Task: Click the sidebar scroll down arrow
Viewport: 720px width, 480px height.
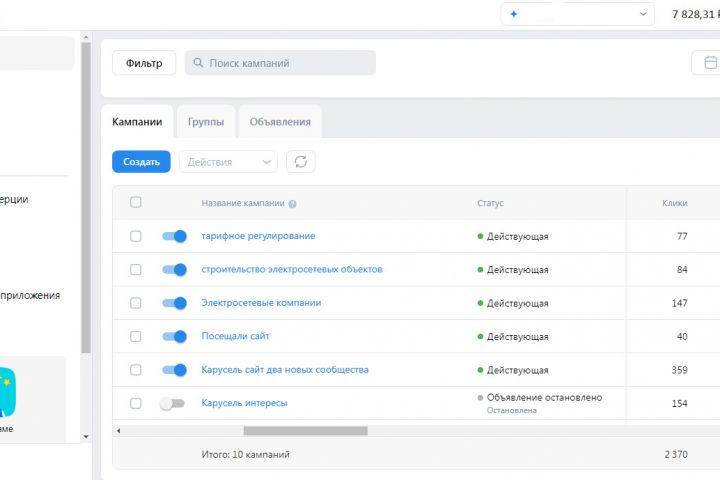Action: tap(85, 436)
